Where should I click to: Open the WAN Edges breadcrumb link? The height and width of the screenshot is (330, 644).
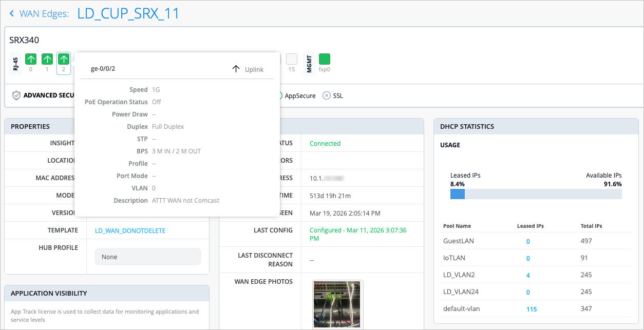click(x=44, y=14)
